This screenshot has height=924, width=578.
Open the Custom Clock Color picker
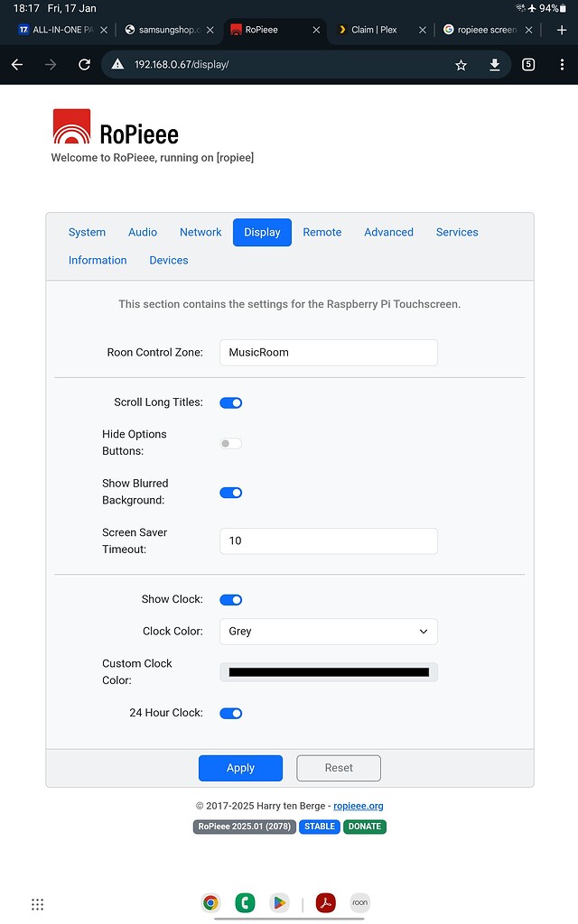click(x=329, y=672)
